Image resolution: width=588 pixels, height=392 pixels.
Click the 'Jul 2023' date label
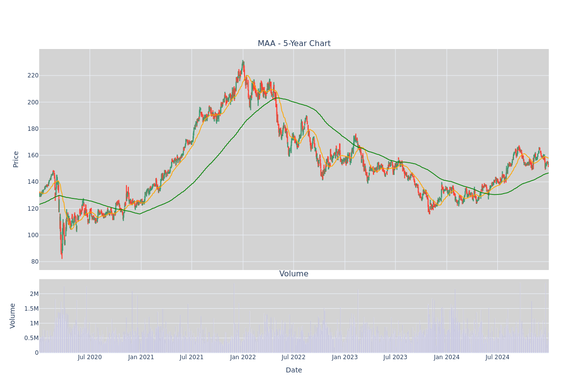pos(395,357)
